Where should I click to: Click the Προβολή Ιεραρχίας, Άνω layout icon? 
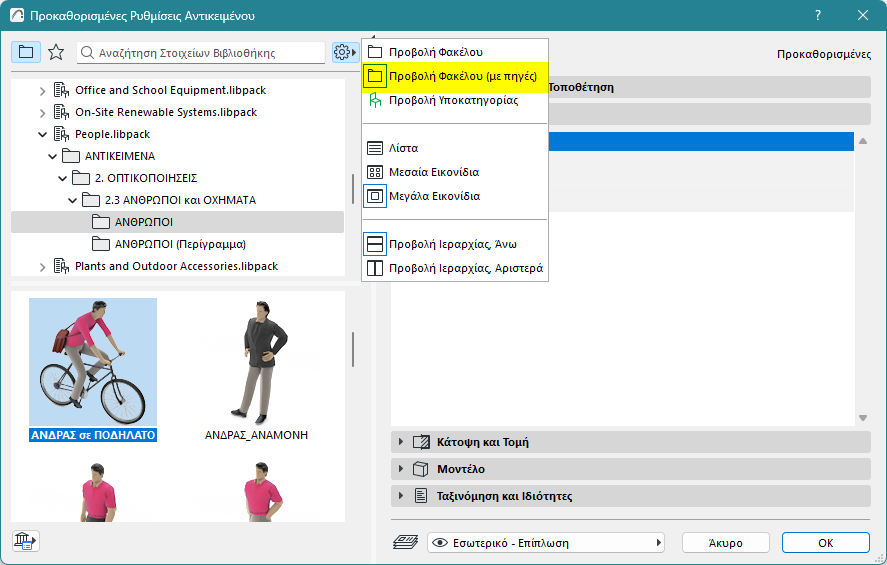point(374,244)
